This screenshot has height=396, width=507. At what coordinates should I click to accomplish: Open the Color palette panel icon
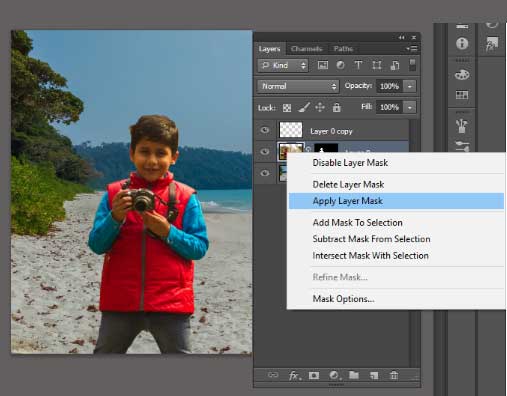pyautogui.click(x=462, y=75)
